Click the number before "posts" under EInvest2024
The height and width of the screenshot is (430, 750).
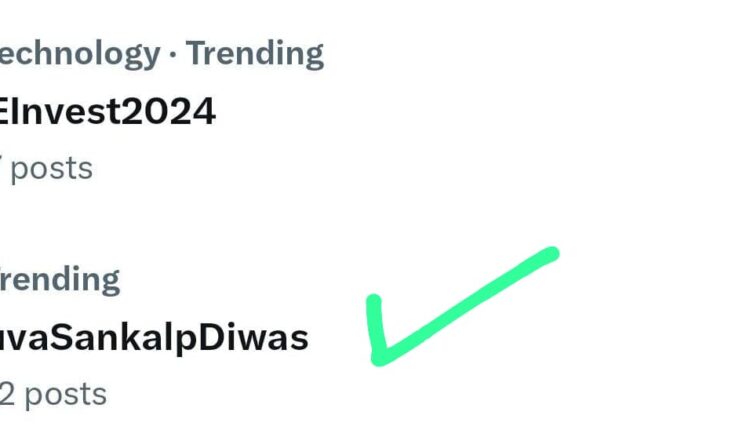[4, 167]
